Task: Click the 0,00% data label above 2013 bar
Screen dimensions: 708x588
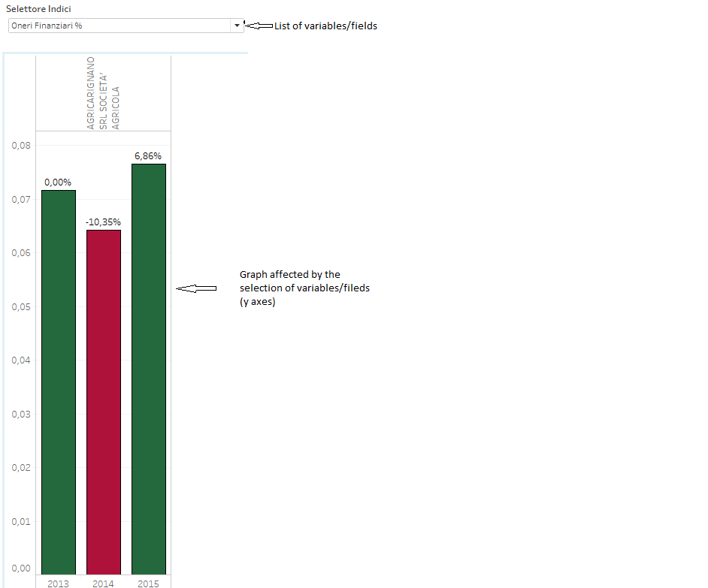Action: (x=58, y=182)
